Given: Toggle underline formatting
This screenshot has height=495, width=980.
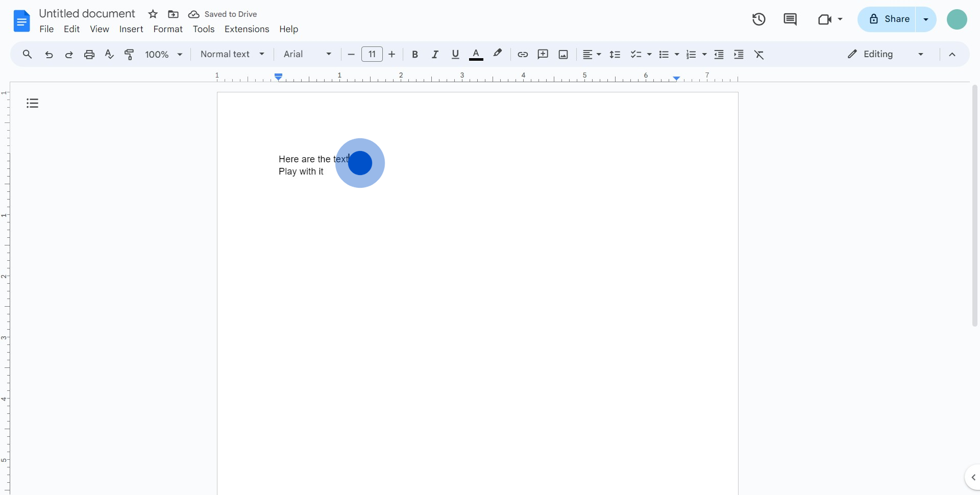Looking at the screenshot, I should tap(455, 55).
